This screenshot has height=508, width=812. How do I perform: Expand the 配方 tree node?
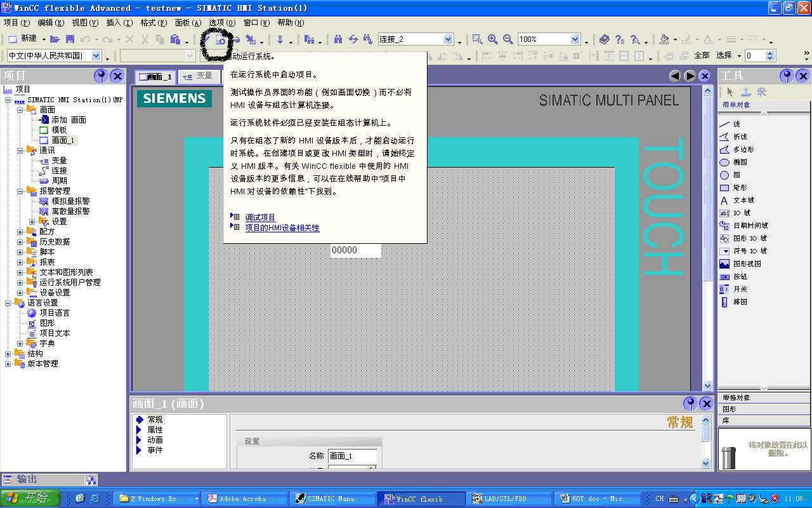click(x=20, y=232)
